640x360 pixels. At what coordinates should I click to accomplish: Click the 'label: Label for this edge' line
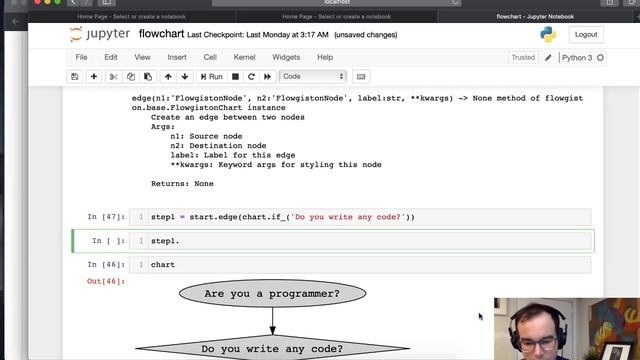233,155
